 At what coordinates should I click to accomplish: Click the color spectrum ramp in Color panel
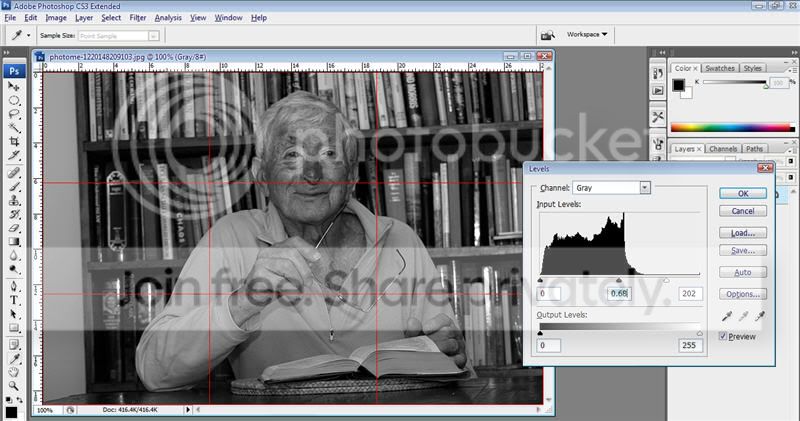(733, 127)
